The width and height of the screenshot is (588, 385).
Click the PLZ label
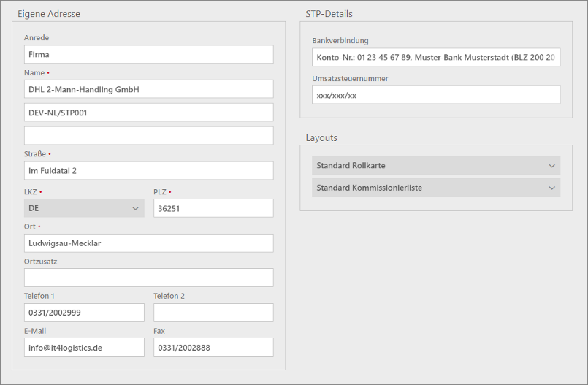(x=160, y=191)
